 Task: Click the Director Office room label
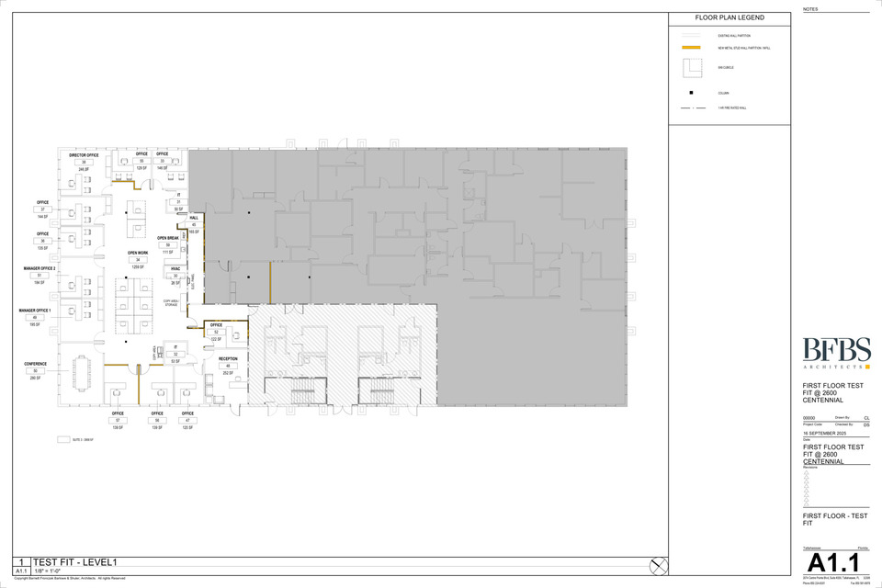pyautogui.click(x=84, y=155)
